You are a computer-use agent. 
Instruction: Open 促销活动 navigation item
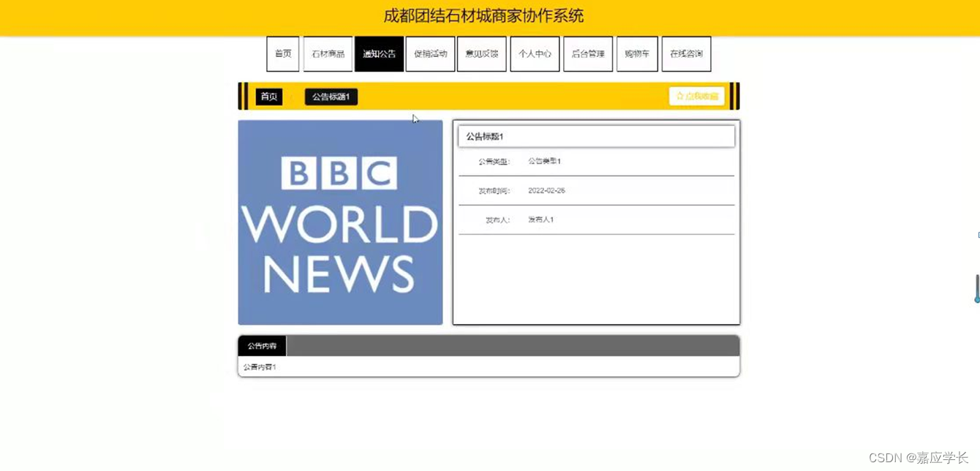pyautogui.click(x=430, y=54)
